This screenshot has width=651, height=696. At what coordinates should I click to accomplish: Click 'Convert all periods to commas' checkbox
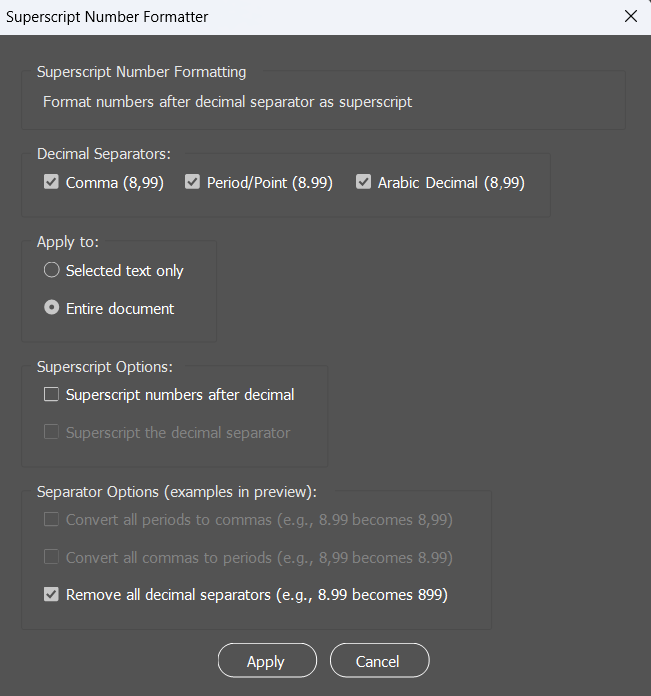pyautogui.click(x=52, y=520)
